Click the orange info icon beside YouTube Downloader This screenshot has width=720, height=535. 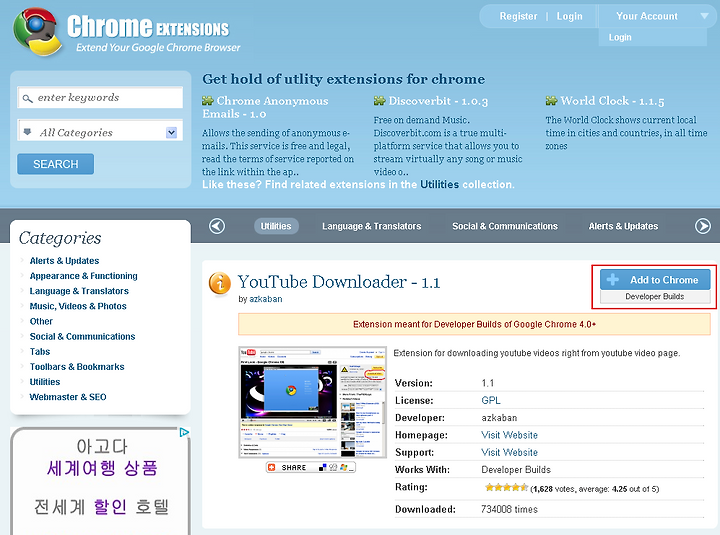(x=219, y=283)
